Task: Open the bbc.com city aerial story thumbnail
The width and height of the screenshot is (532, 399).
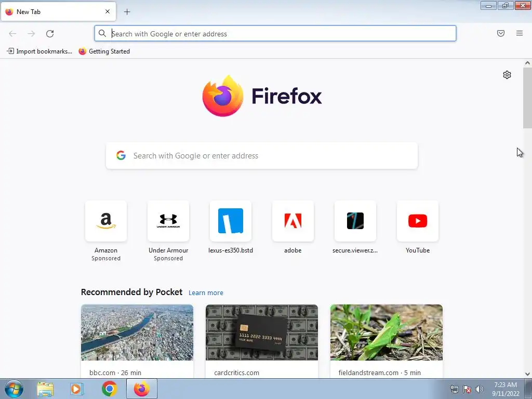Action: coord(137,332)
